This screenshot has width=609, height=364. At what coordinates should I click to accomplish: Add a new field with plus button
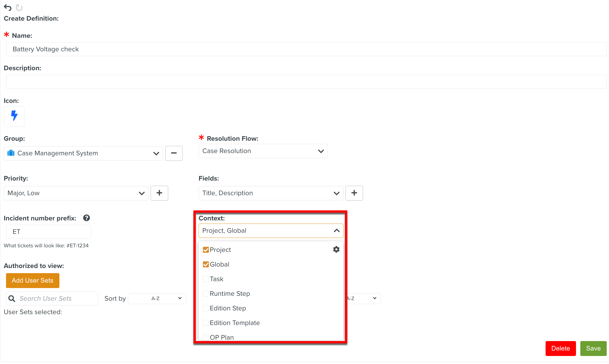(x=354, y=193)
